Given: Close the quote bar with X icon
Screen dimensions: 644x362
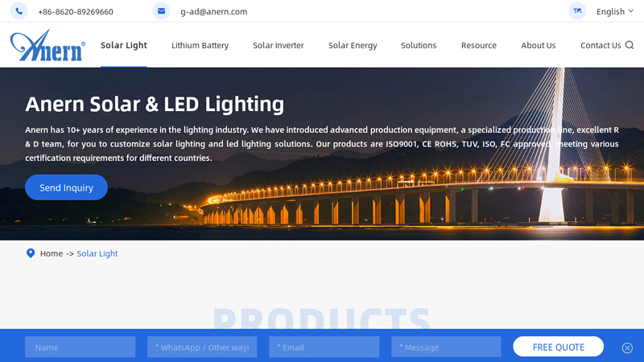Looking at the screenshot, I should [x=627, y=348].
